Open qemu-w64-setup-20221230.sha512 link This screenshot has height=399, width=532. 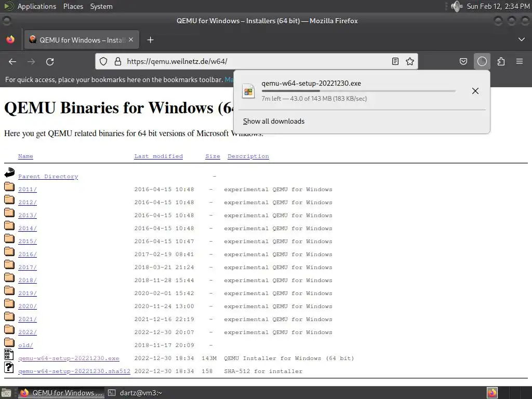(x=74, y=371)
